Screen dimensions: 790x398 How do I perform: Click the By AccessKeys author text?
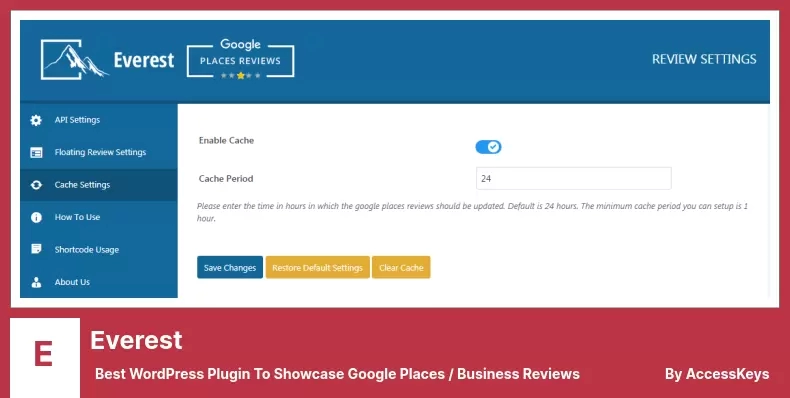717,374
